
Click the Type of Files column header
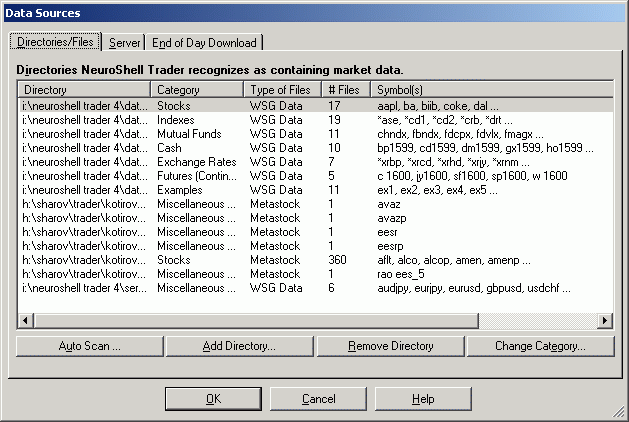(283, 90)
